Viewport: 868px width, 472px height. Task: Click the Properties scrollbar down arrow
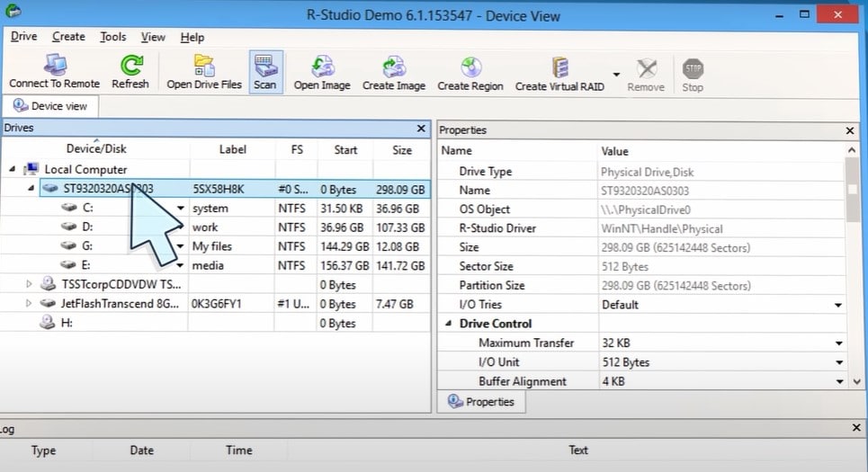[857, 381]
